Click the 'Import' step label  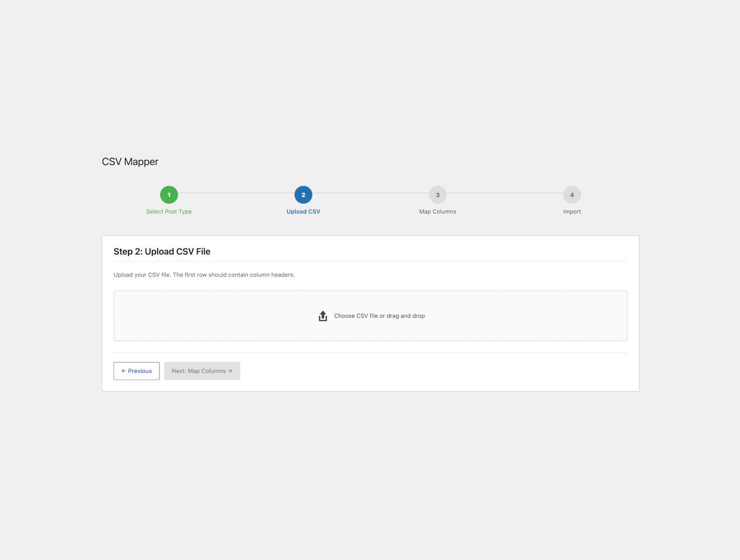coord(572,211)
